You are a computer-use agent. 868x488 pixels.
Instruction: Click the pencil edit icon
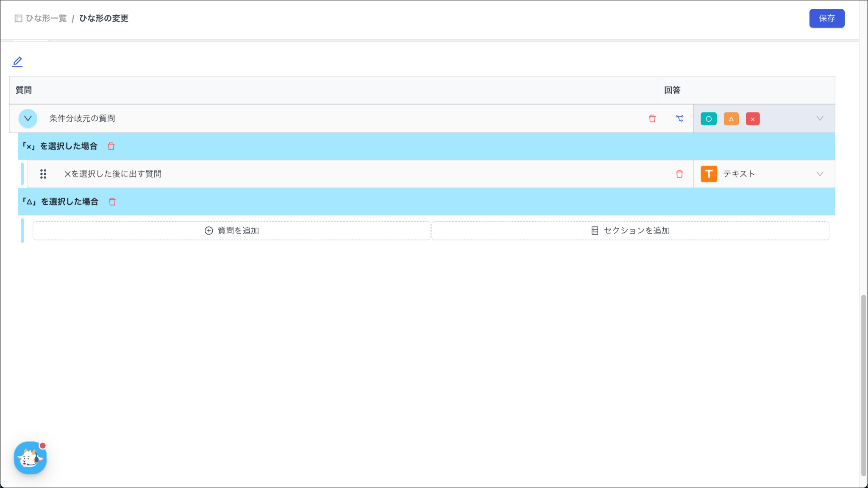coord(17,62)
